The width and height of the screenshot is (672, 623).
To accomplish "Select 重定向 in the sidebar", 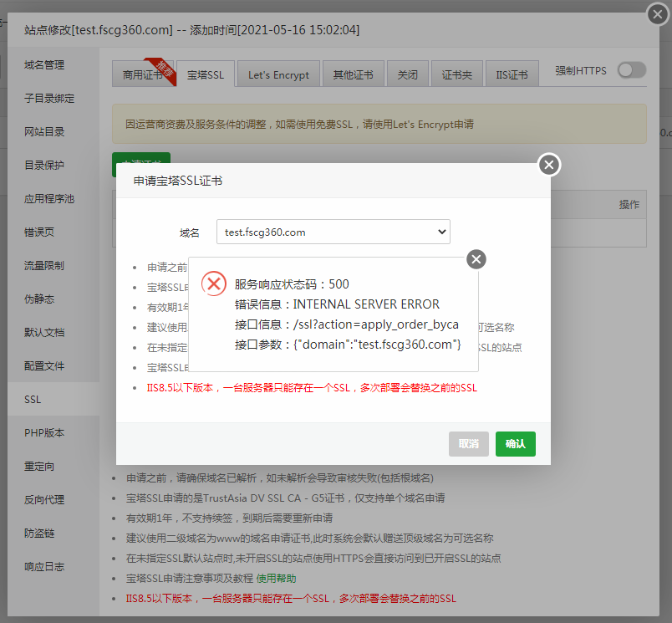I will [x=53, y=466].
